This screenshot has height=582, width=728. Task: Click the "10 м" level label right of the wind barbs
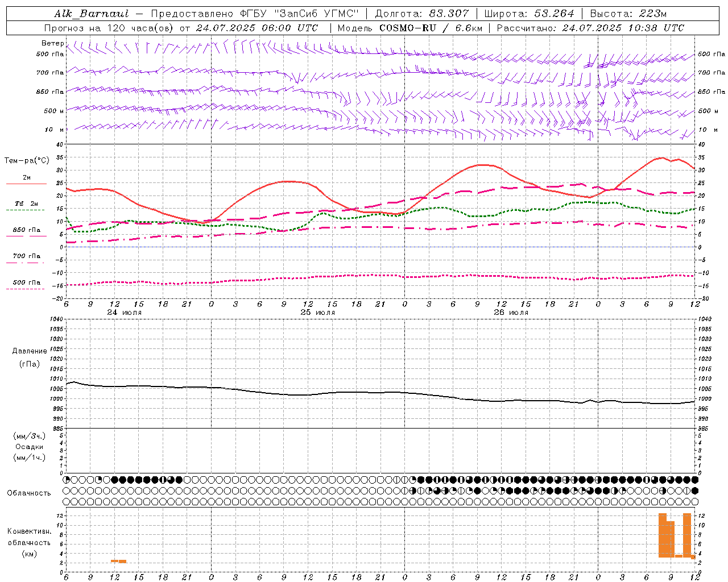coord(708,130)
